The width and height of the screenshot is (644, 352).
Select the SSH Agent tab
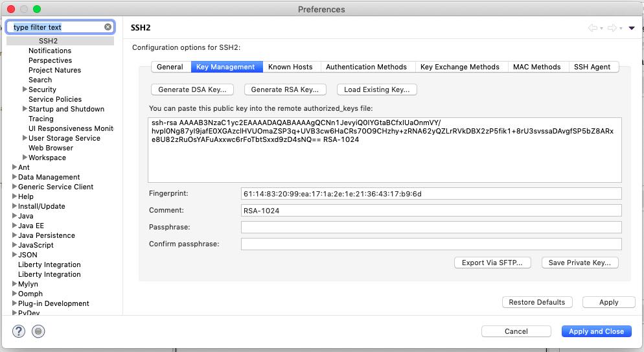(x=592, y=67)
